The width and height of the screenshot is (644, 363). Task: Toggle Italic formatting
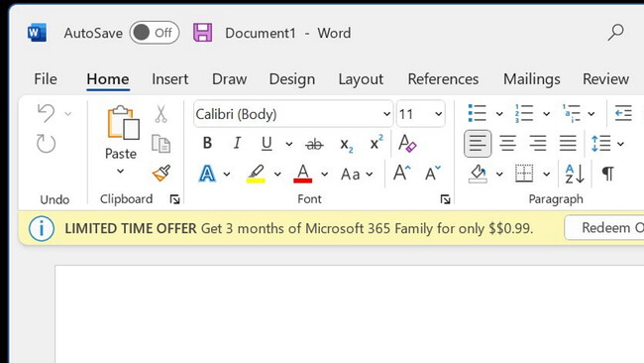click(237, 143)
